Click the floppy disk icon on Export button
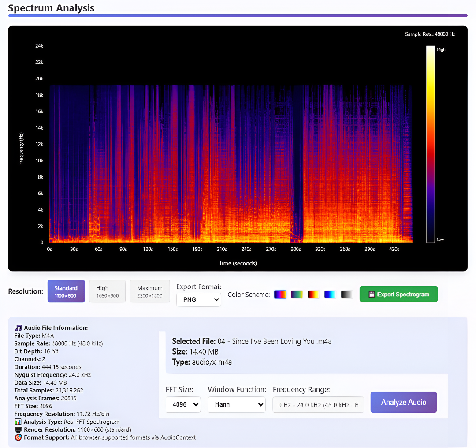This screenshot has width=476, height=448. 371,294
